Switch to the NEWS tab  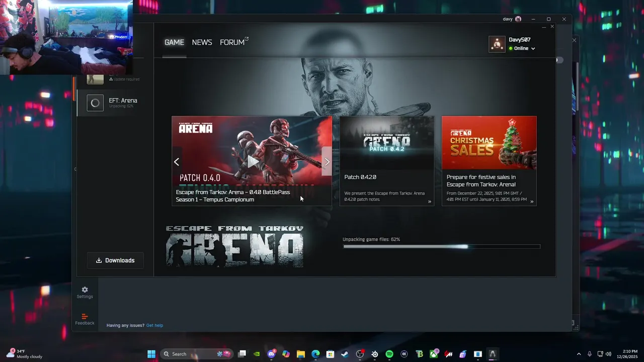coord(202,42)
